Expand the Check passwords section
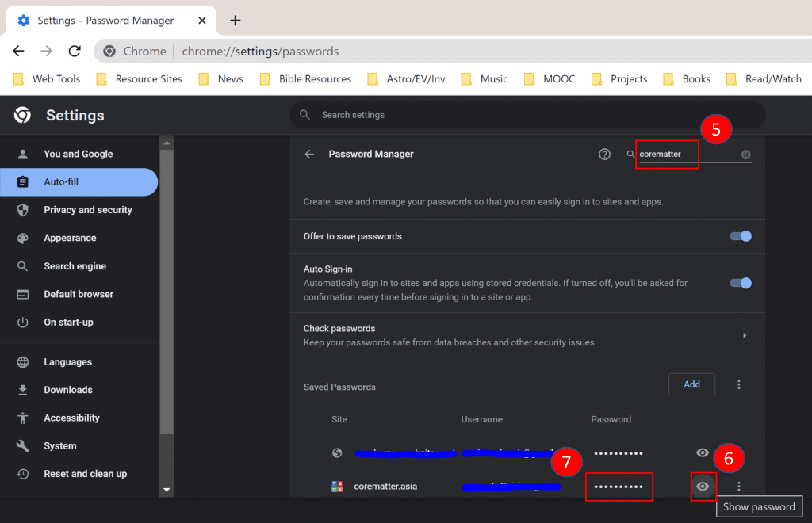 [x=744, y=335]
